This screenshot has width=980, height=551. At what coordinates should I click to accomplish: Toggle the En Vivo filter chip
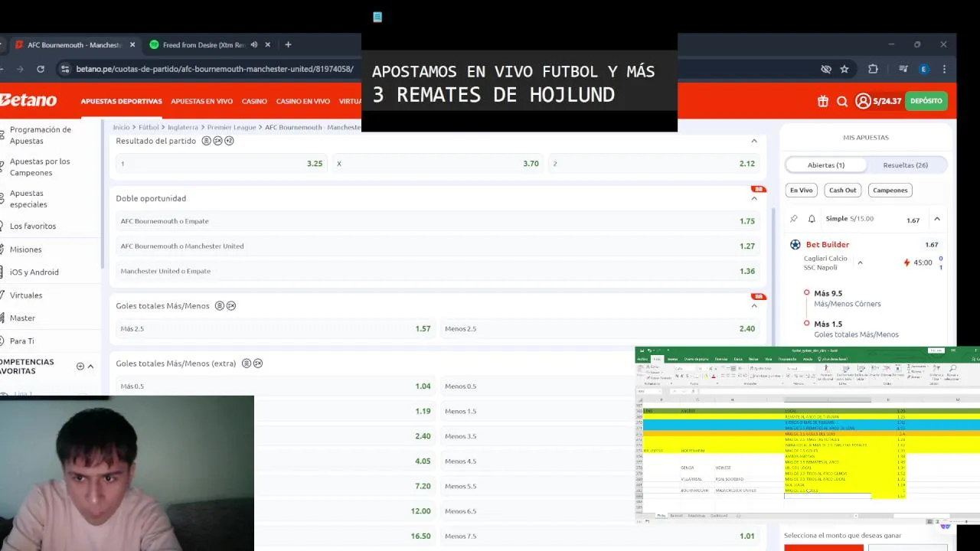point(801,190)
